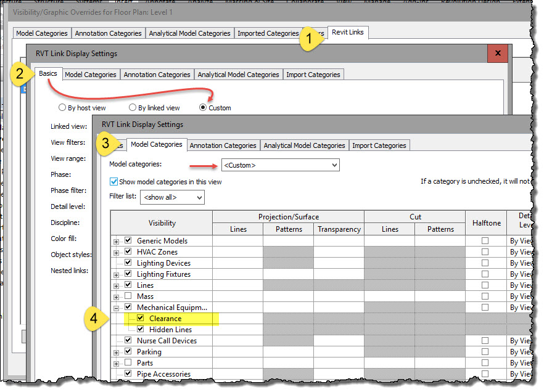
Task: Check the Parts visibility checkbox
Action: pyautogui.click(x=128, y=362)
